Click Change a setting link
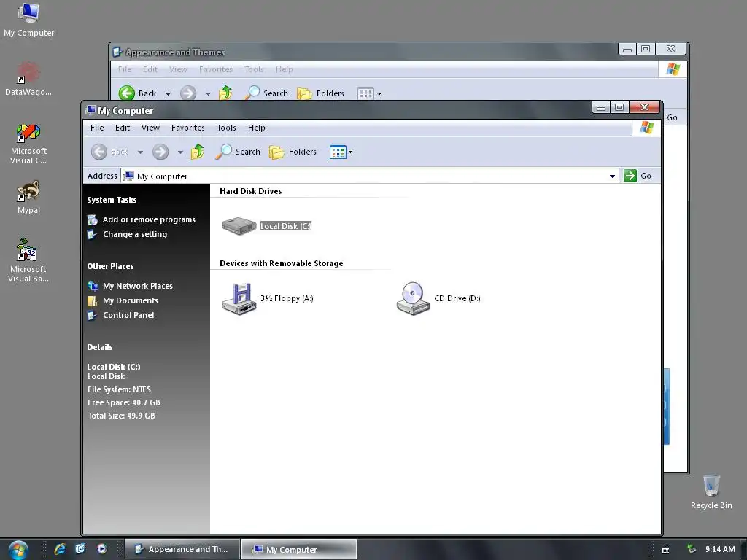 point(135,234)
